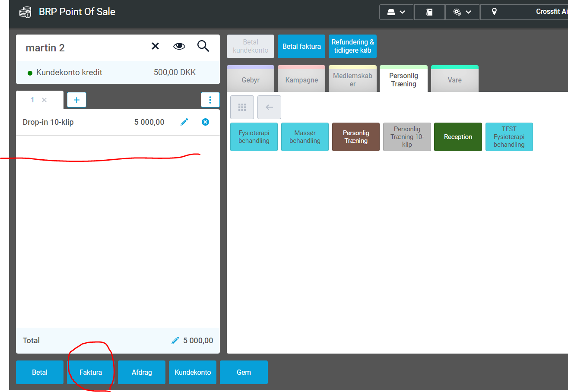Click the Kundekonto kredit label
Viewport: 568px width, 392px height.
pos(69,73)
